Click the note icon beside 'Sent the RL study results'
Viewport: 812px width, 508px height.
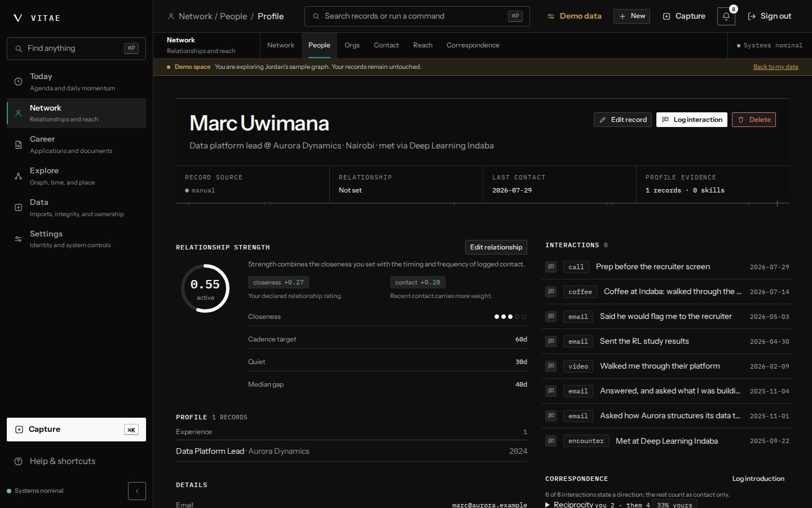click(x=551, y=341)
